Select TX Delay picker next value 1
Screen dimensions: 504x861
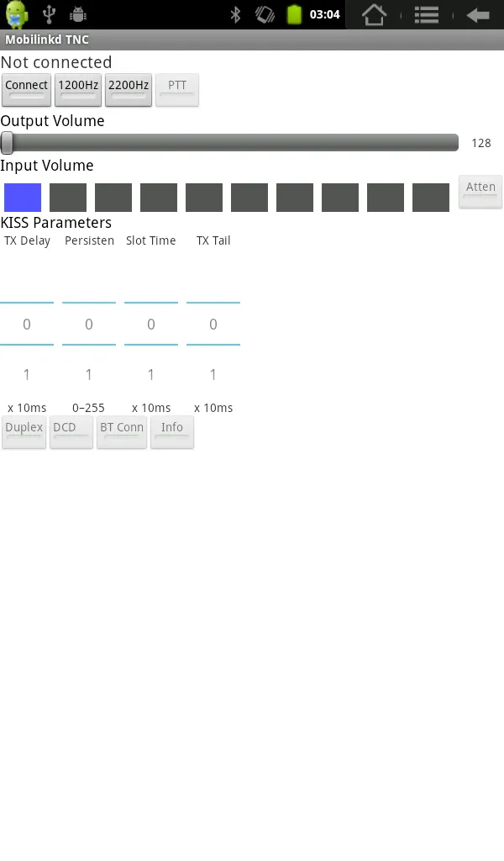click(26, 374)
